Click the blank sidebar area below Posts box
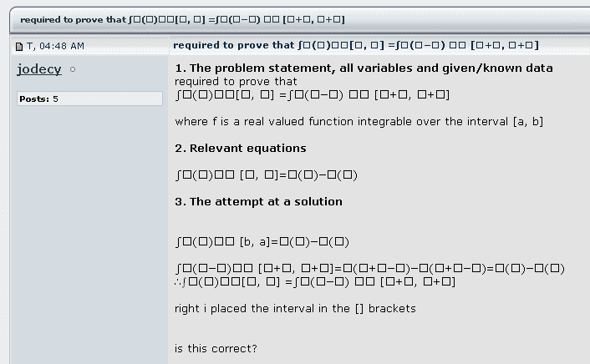 click(x=89, y=233)
